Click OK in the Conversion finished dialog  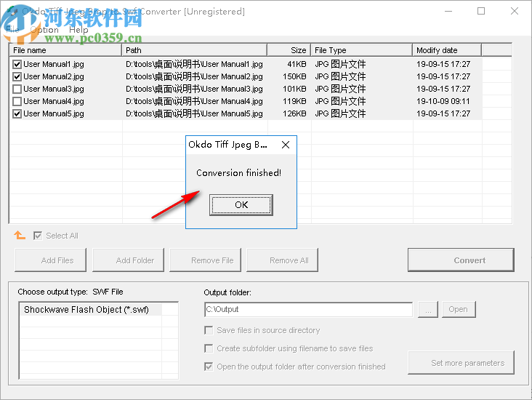click(x=241, y=205)
